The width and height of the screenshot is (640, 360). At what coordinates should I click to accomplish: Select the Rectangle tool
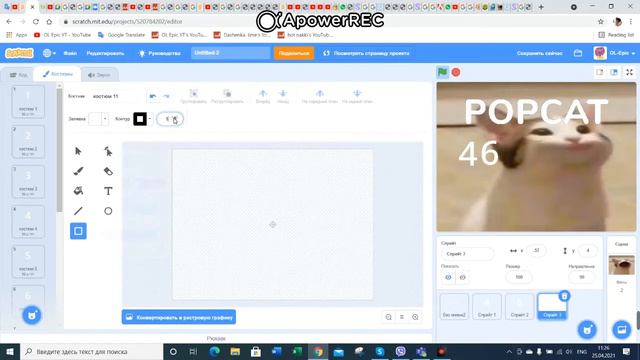point(78,231)
